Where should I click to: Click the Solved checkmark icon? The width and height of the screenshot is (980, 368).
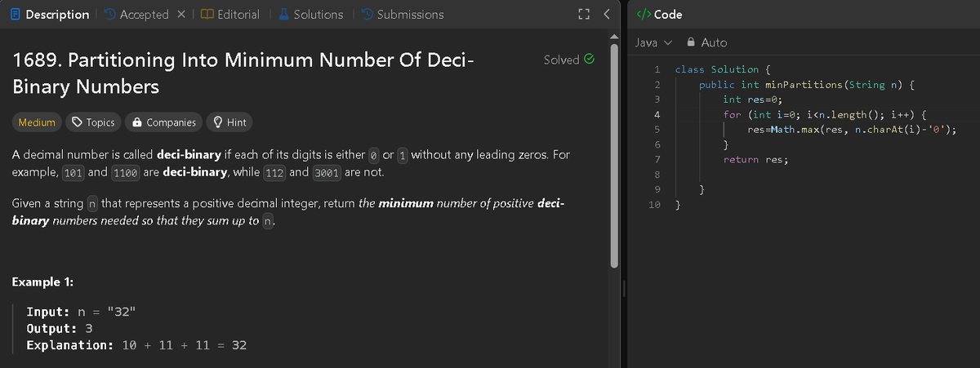(x=589, y=60)
